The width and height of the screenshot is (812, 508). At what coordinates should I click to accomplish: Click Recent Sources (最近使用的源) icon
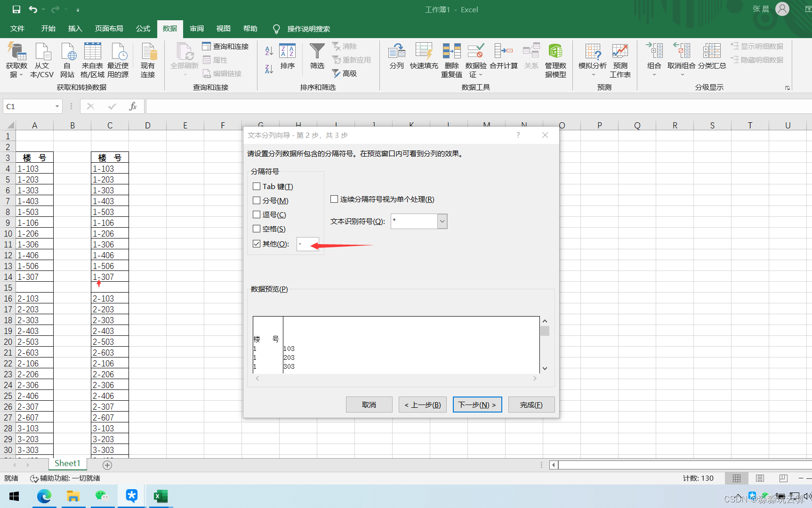pos(118,60)
